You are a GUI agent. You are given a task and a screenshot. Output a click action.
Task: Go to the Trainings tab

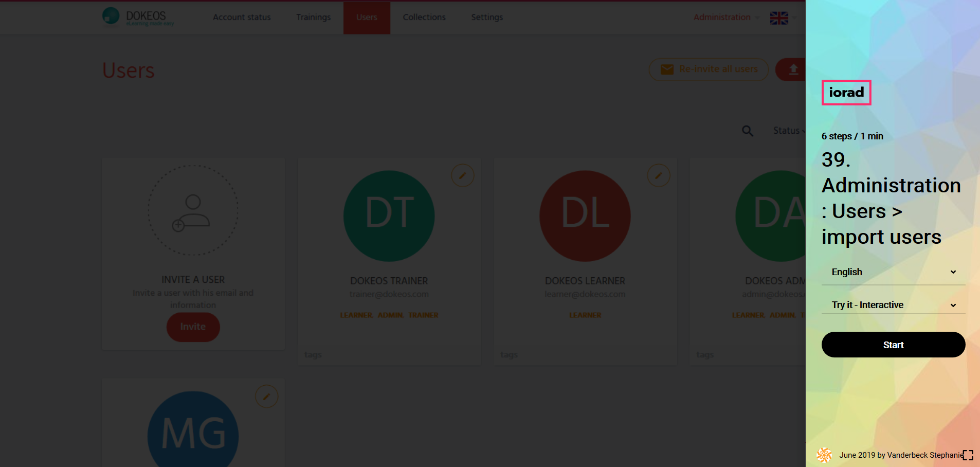pos(313,17)
